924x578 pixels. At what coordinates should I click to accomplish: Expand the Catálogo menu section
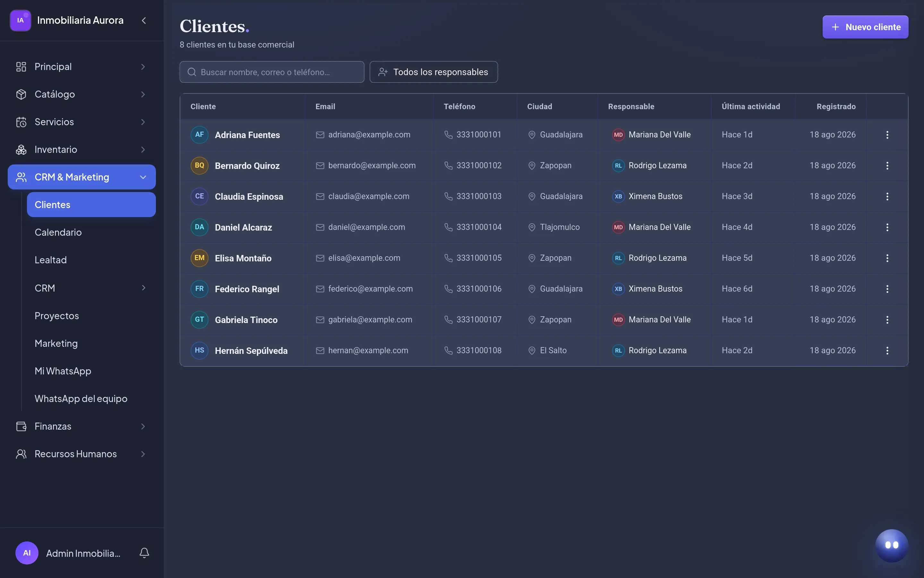[82, 94]
